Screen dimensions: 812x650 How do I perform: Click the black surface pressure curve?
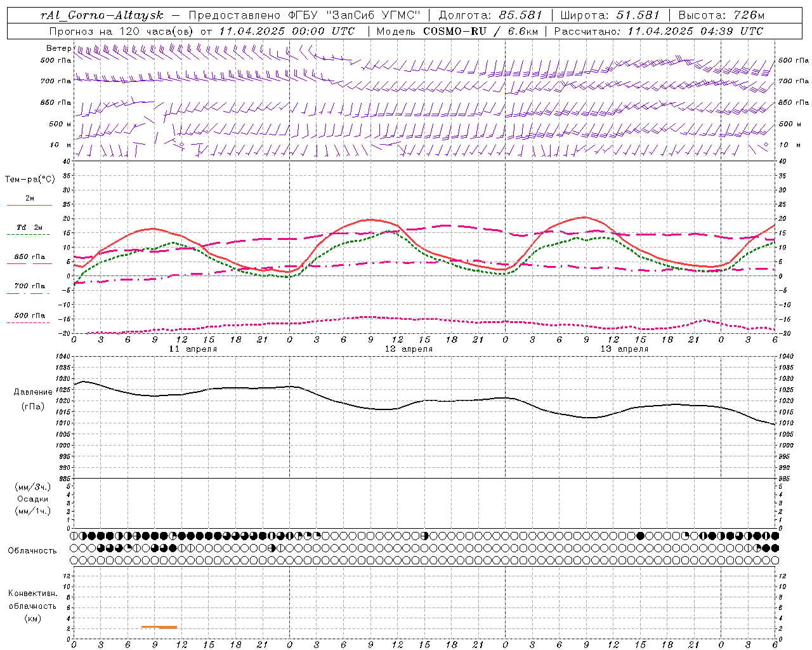point(424,401)
